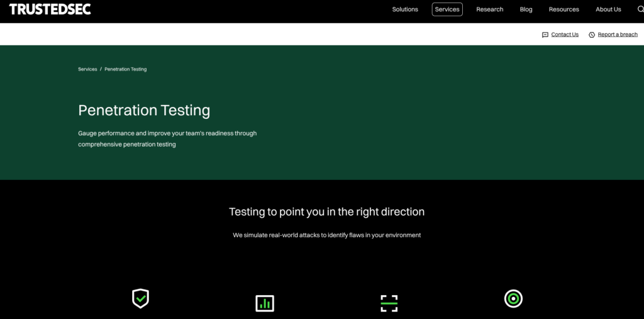This screenshot has width=644, height=319.
Task: Click 'We simulate real-world attacks' text
Action: click(x=327, y=235)
